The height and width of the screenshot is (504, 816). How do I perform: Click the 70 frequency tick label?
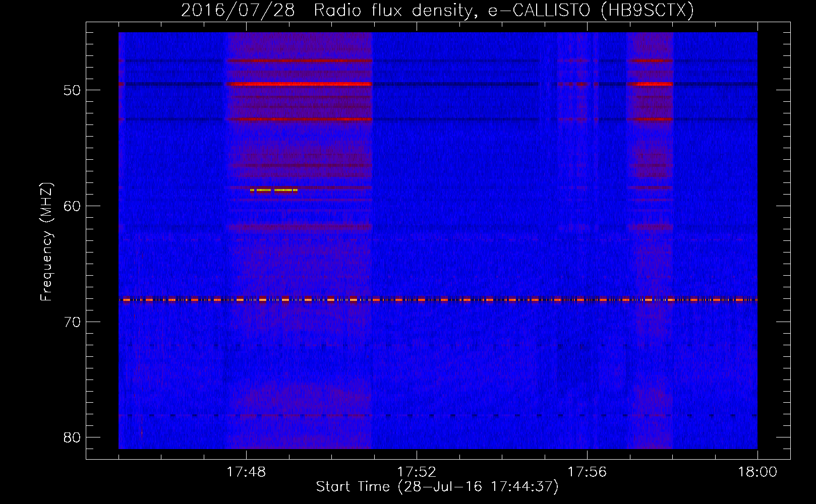(72, 322)
